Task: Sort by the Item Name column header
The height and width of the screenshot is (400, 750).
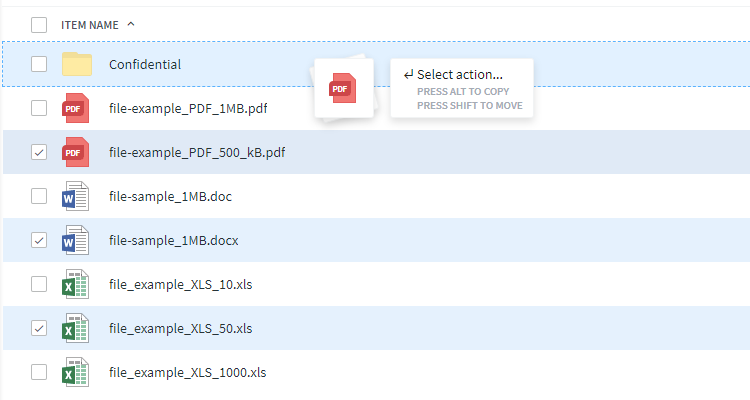Action: pos(90,24)
